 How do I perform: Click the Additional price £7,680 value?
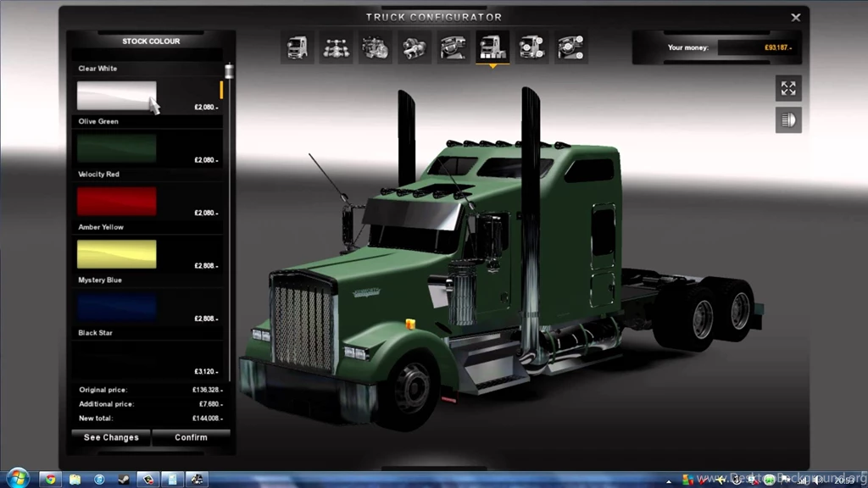[211, 404]
